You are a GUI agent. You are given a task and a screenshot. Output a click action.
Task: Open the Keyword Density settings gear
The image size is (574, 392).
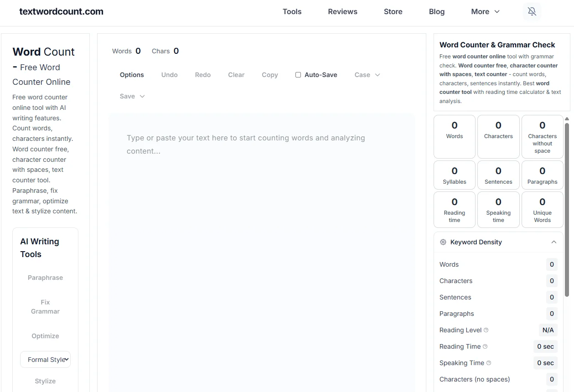(443, 242)
